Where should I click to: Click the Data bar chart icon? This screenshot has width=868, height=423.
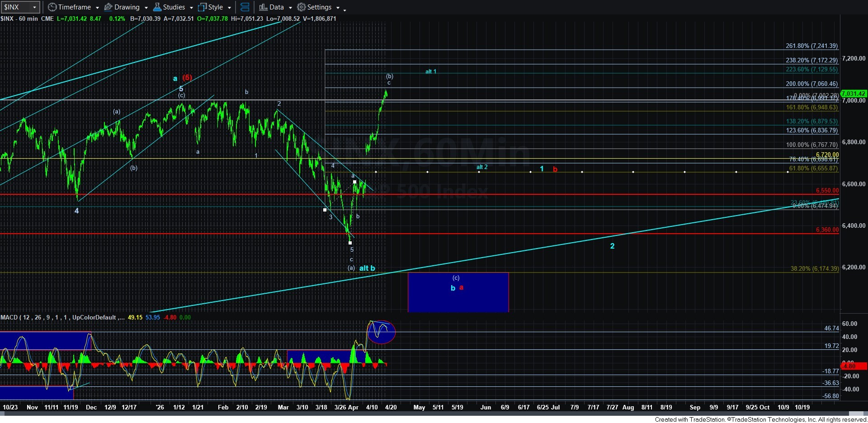[x=263, y=7]
